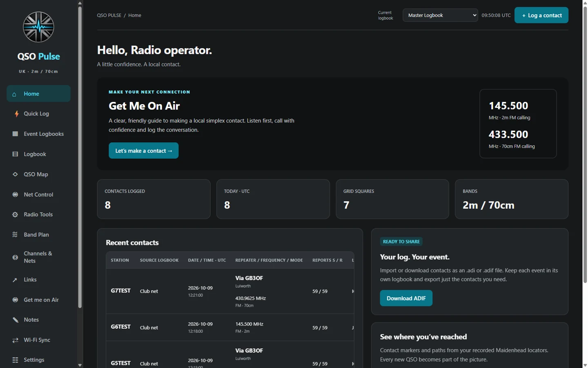Open the QSO Map page
The width and height of the screenshot is (588, 368).
click(x=38, y=174)
